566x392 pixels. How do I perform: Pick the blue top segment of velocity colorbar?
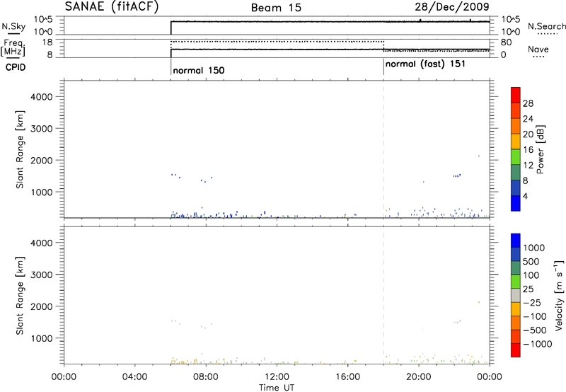(516, 241)
